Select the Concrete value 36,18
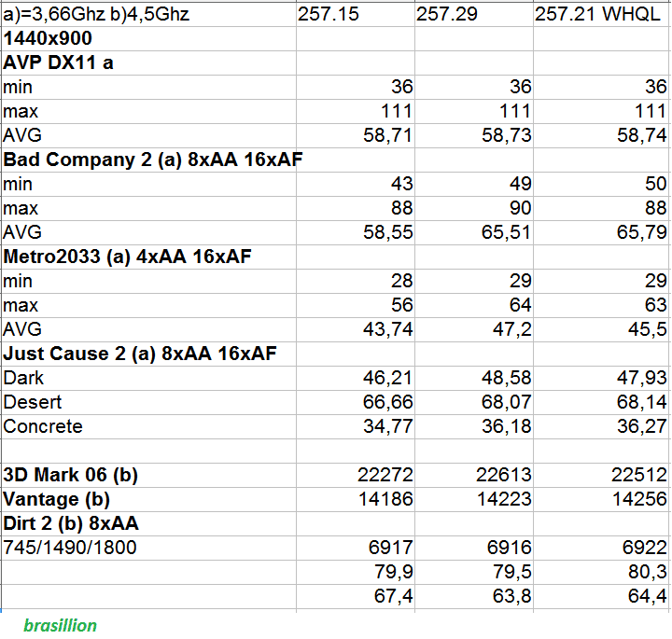Screen dimensions: 672x639 (x=474, y=426)
